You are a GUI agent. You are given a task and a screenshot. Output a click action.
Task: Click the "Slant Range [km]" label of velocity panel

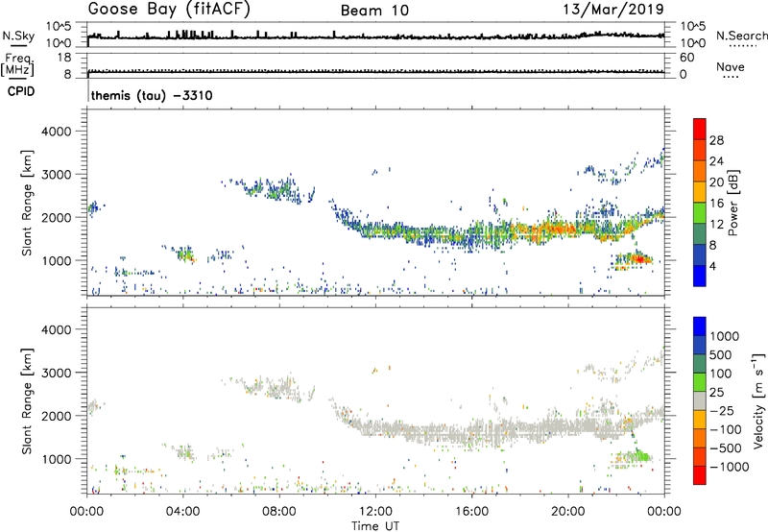point(27,400)
